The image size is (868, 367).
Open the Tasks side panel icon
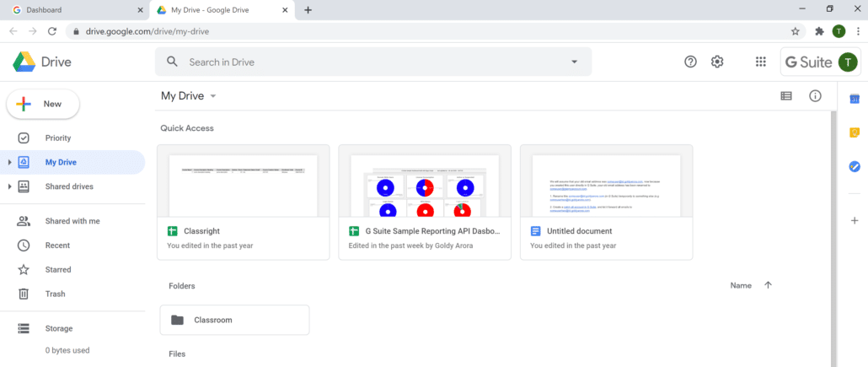click(x=855, y=165)
